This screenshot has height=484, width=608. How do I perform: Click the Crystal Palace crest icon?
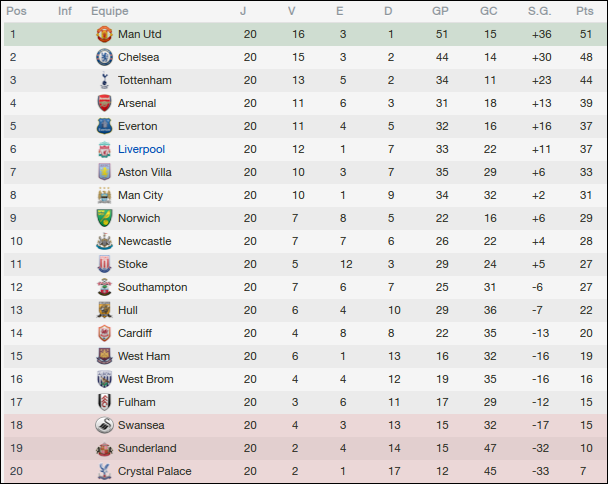[104, 471]
